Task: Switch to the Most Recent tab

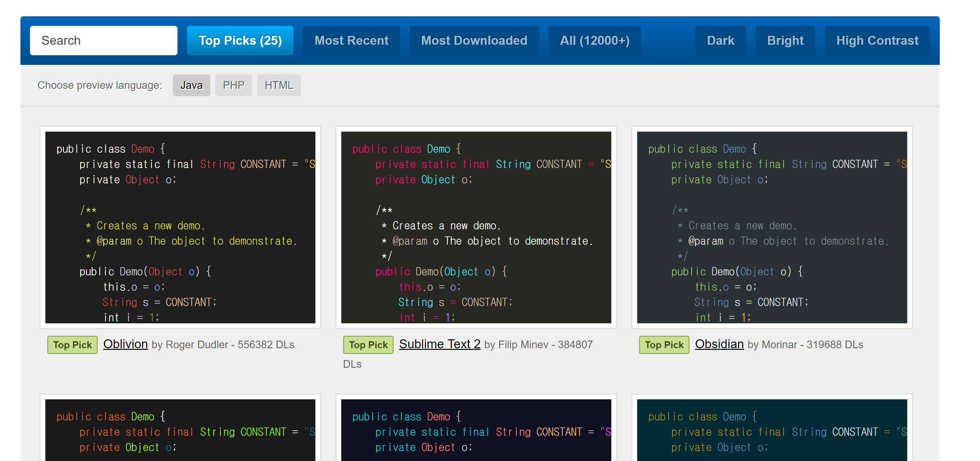Action: pos(351,40)
